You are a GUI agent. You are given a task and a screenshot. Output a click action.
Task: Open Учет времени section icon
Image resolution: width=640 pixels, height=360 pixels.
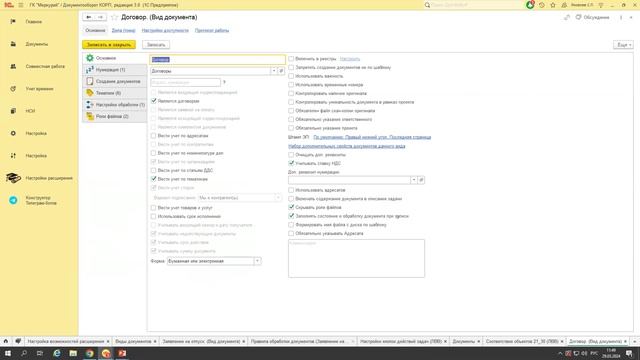tap(13, 89)
